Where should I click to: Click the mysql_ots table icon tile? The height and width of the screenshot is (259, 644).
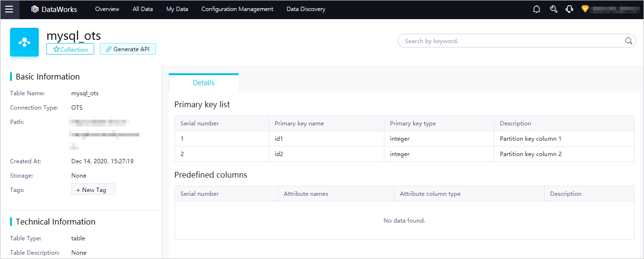(24, 42)
